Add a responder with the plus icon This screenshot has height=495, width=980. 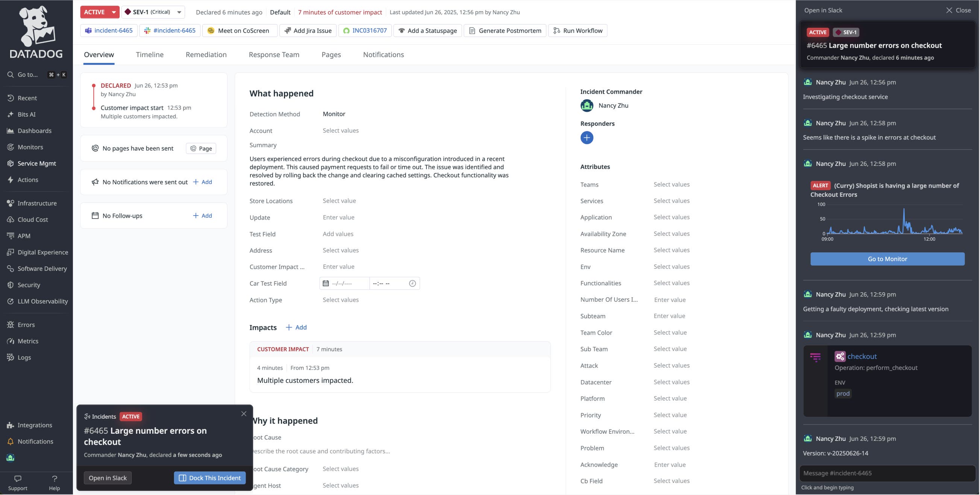587,137
